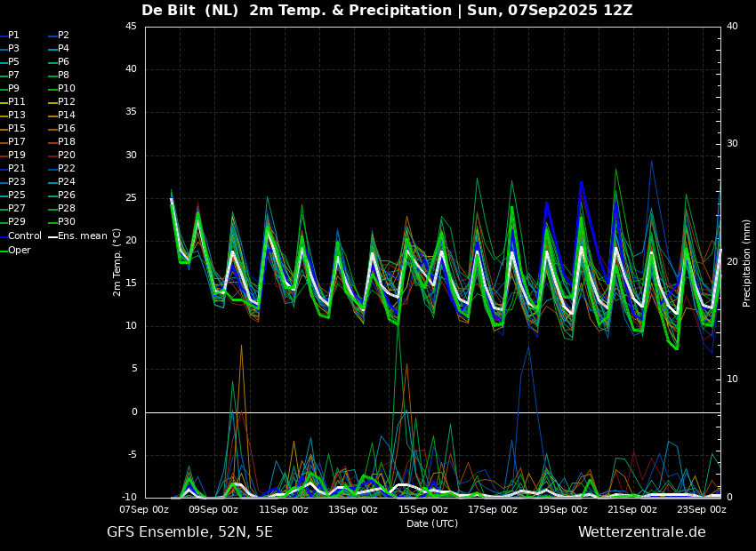Click the GFS Ensemble, 52N, 5E caption
The image size is (756, 551).
(x=190, y=532)
